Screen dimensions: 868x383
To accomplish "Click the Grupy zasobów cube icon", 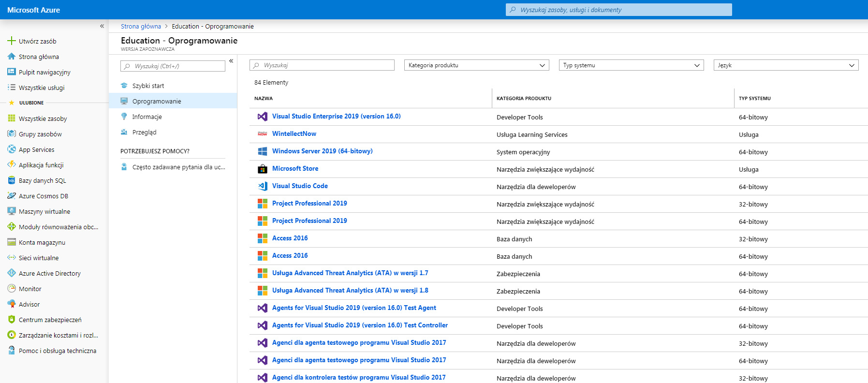I will tap(12, 134).
